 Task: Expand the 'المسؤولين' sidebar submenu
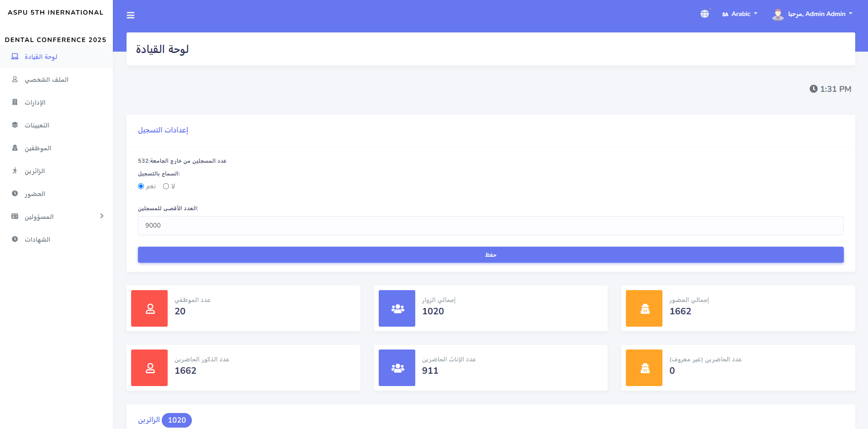point(57,217)
